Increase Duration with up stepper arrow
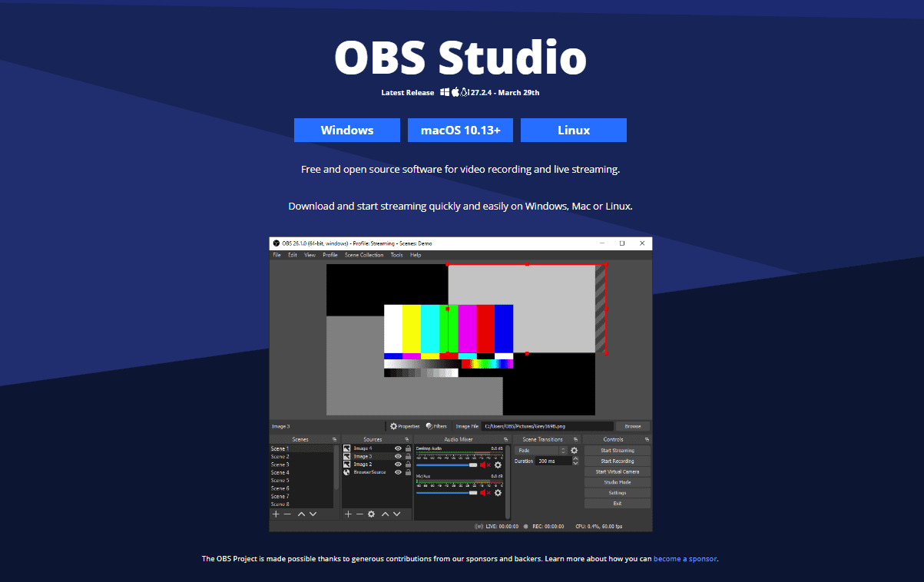Viewport: 924px width, 582px height. click(575, 458)
